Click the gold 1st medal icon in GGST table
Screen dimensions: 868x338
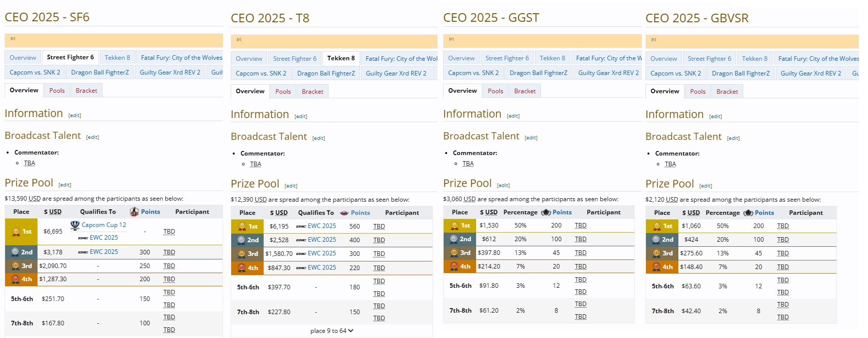click(x=454, y=226)
